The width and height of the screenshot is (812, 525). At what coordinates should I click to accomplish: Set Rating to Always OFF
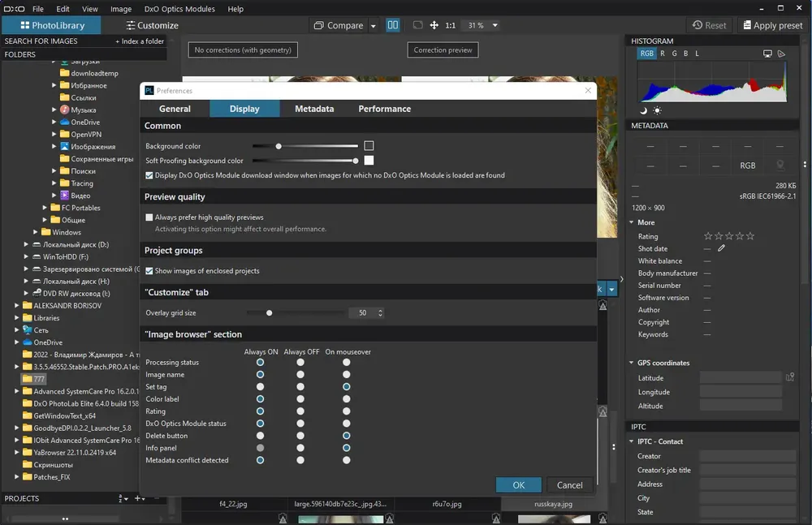[300, 411]
